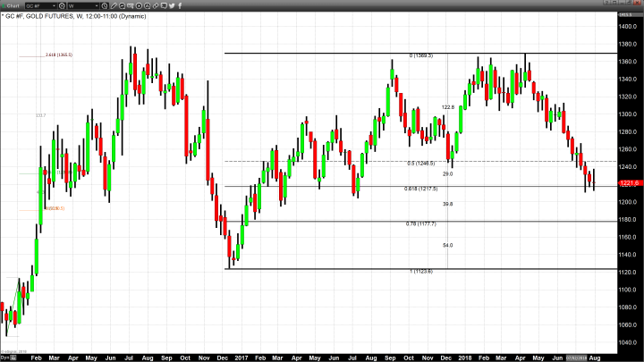The image size is (644, 362).
Task: Click the 54.0 measurement label
Action: (x=448, y=246)
